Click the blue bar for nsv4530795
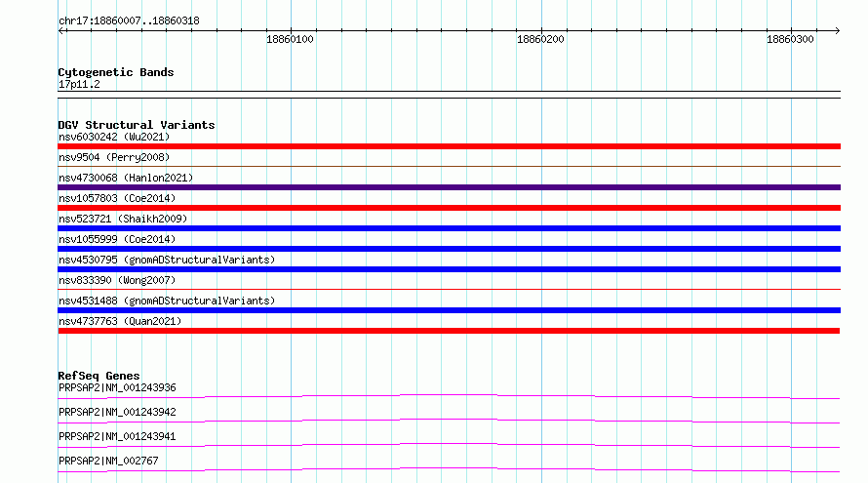Screen dimensions: 868x483 point(449,269)
